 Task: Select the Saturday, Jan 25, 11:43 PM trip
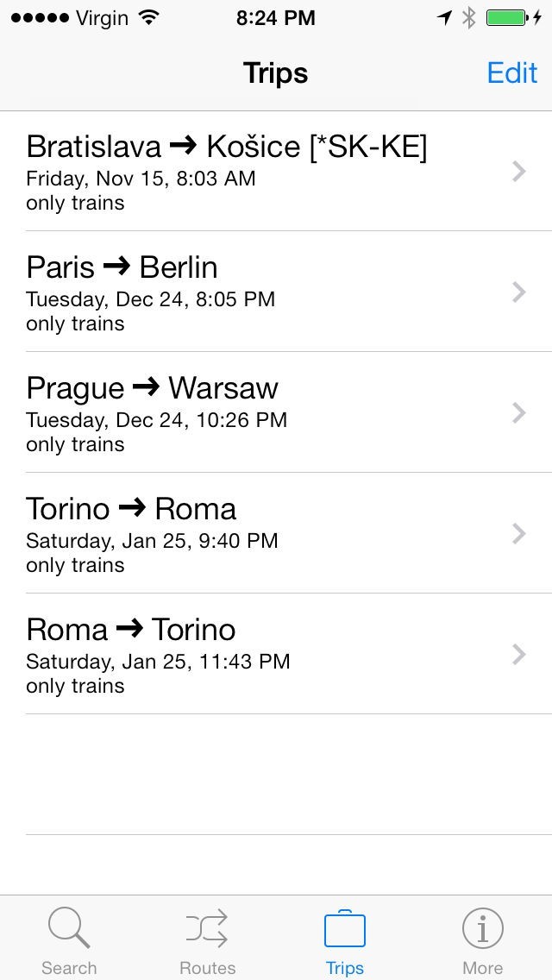pos(158,662)
